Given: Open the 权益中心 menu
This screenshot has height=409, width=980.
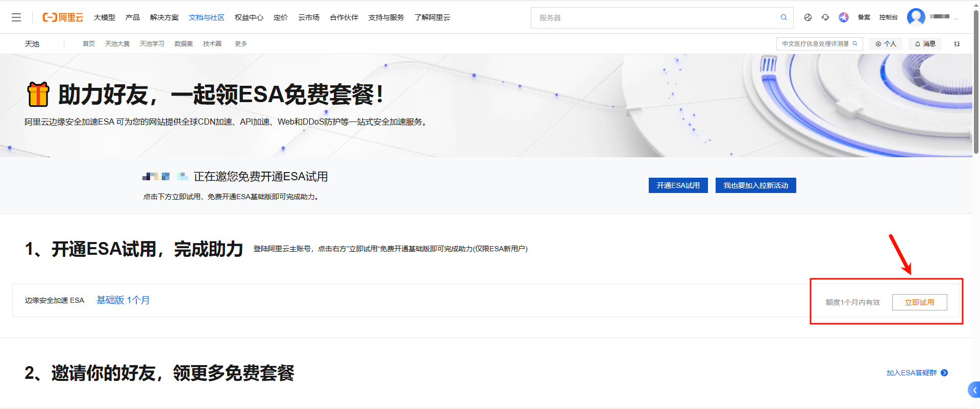Looking at the screenshot, I should [249, 17].
